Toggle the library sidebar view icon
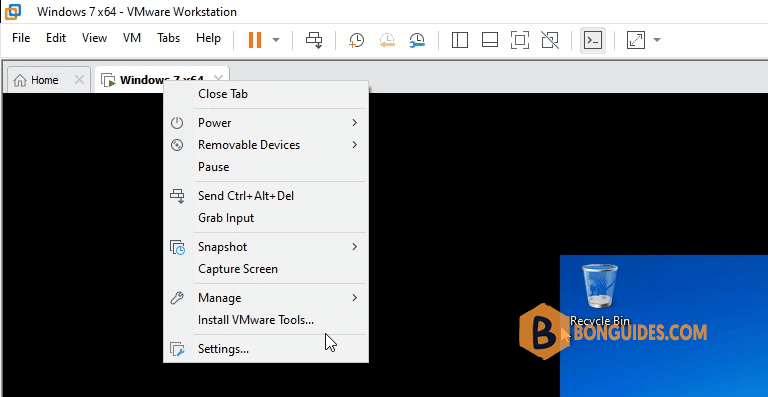 pyautogui.click(x=459, y=40)
